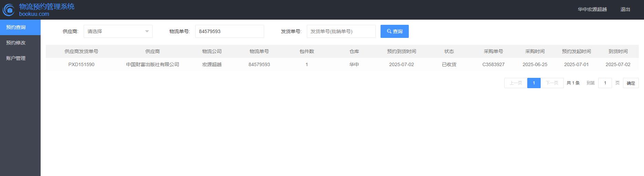Click the 状态 column header
This screenshot has height=176, width=644.
click(449, 51)
